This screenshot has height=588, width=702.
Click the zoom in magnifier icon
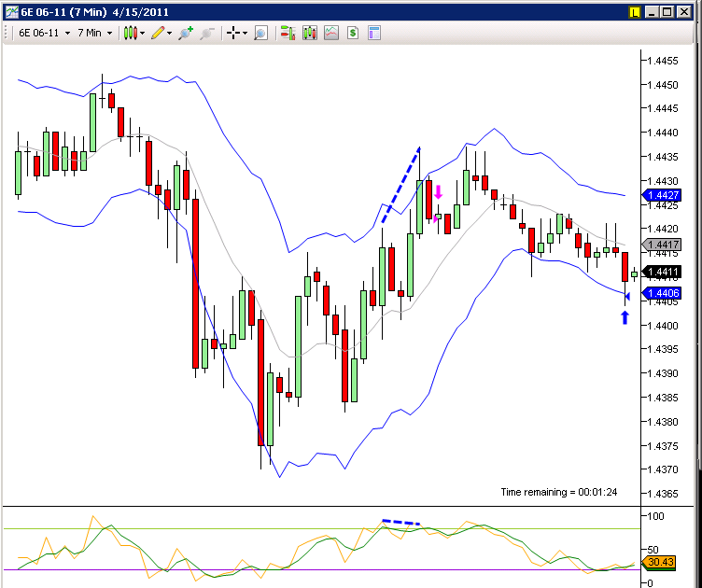point(186,33)
